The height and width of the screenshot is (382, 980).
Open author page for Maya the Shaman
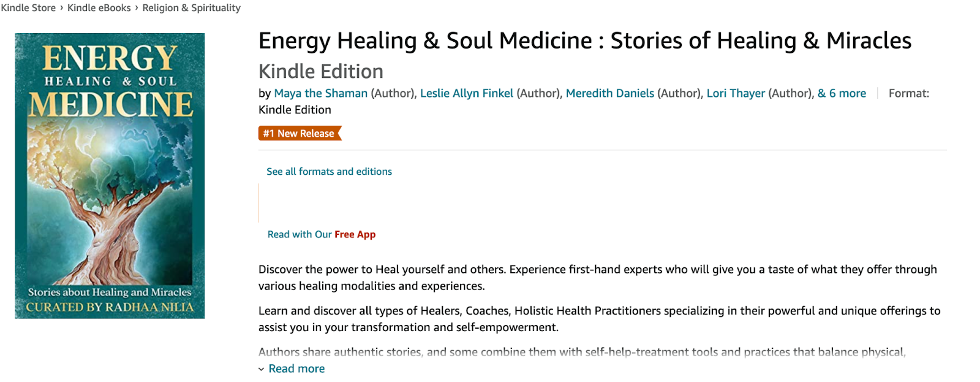click(x=320, y=93)
